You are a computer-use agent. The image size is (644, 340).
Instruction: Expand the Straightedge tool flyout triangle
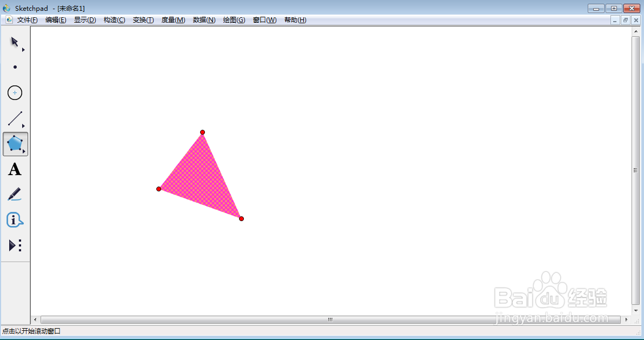click(23, 126)
